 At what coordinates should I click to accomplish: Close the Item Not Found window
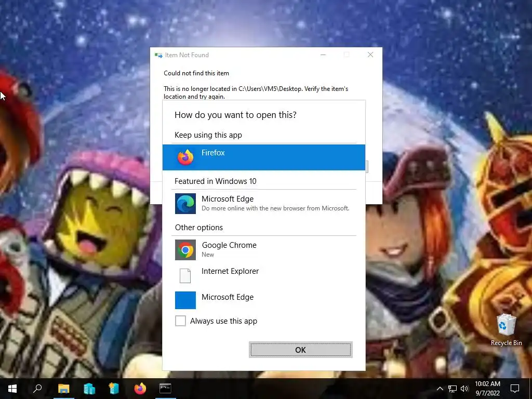(370, 55)
